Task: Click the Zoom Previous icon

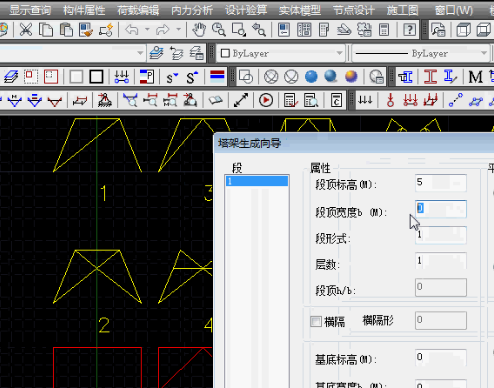Action: 259,30
